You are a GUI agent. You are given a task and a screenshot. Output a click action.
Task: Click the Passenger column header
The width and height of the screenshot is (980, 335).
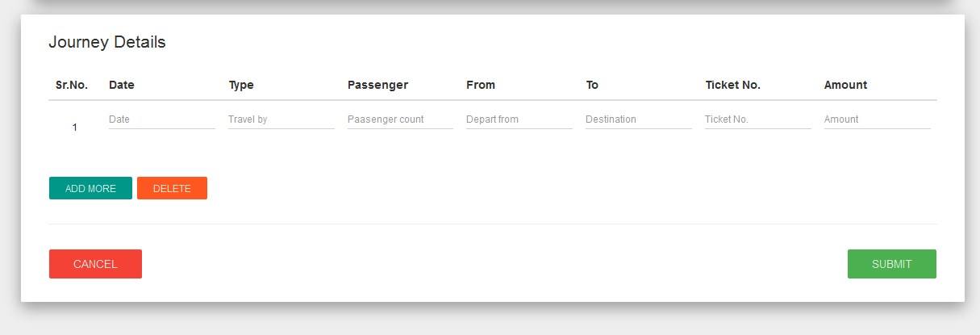pyautogui.click(x=377, y=85)
